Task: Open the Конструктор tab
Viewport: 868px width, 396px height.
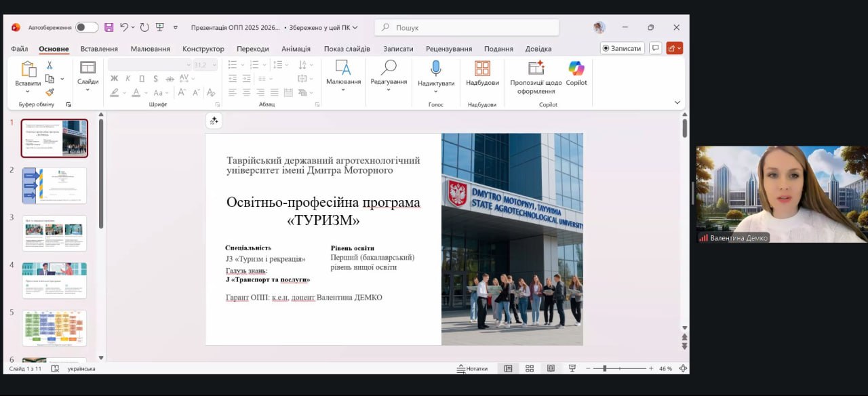Action: tap(203, 49)
